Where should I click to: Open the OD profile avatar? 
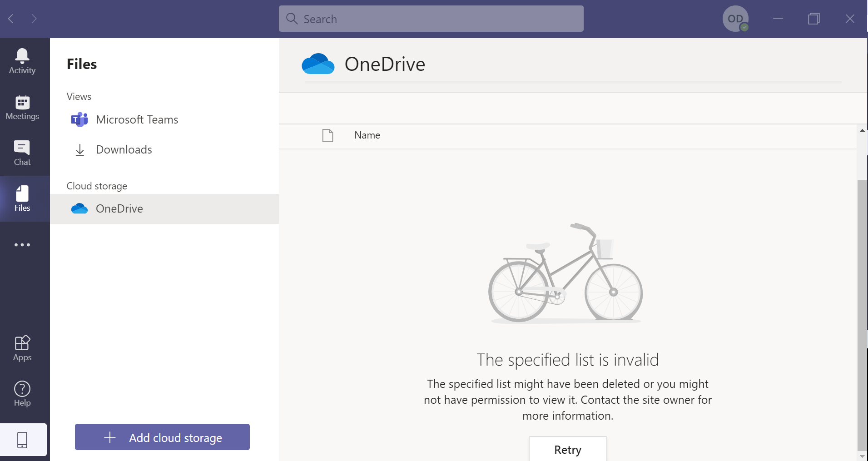coord(735,19)
